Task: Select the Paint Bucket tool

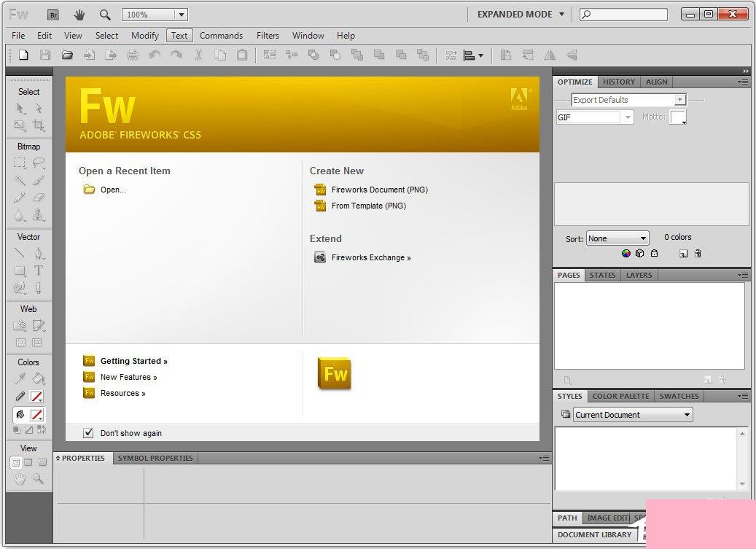Action: (39, 379)
